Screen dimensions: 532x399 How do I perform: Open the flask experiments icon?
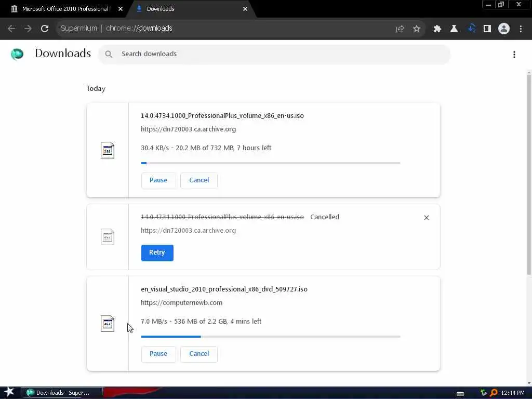[x=454, y=29]
